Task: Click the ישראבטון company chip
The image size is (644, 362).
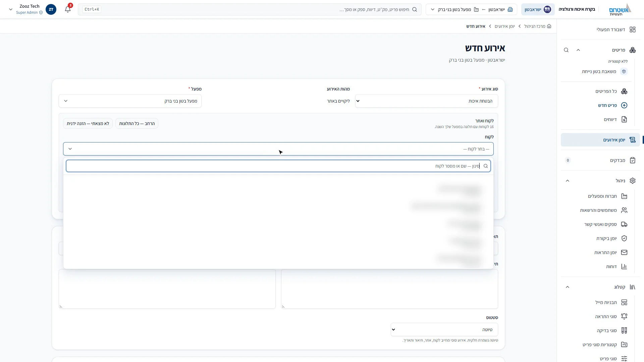Action: coord(538,9)
